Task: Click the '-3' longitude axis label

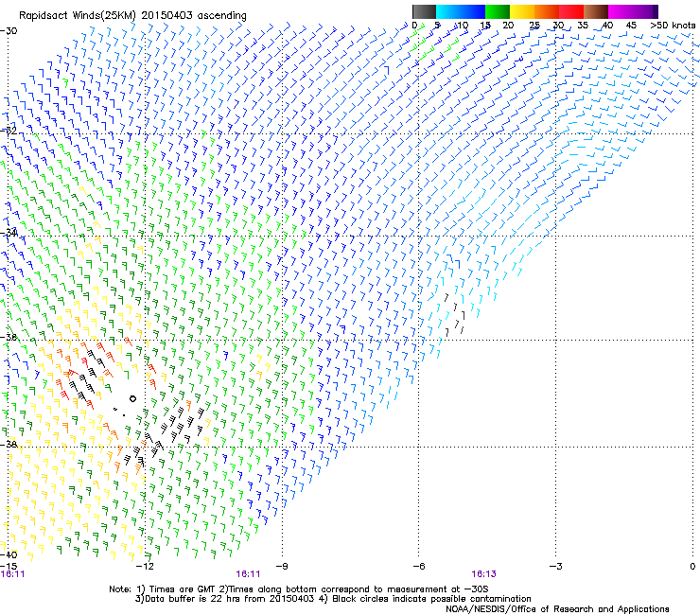Action: tap(556, 566)
